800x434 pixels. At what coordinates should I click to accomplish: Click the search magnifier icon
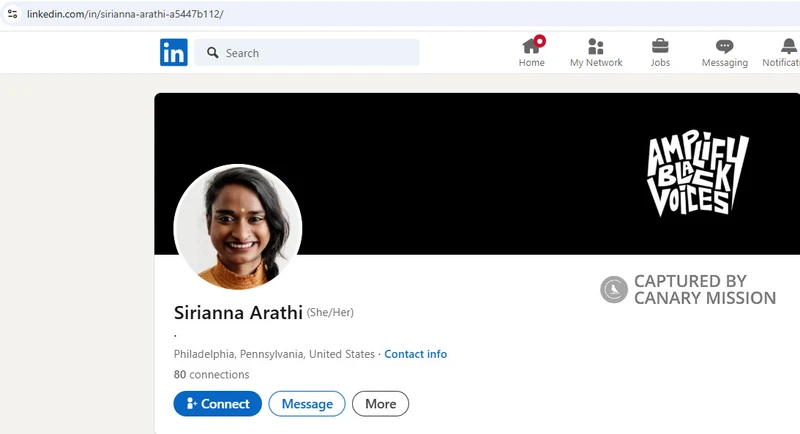point(213,53)
